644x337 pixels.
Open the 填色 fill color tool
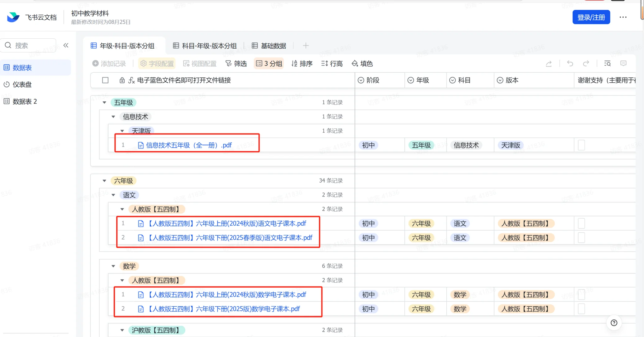(x=362, y=64)
